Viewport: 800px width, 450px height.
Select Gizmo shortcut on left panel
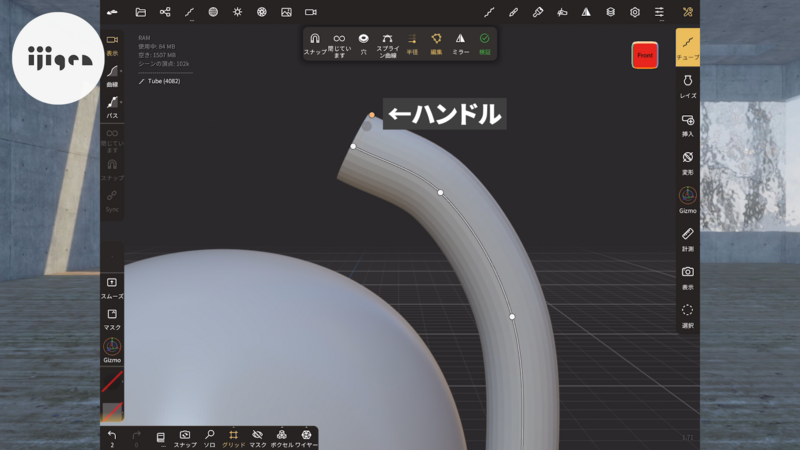coord(112,350)
